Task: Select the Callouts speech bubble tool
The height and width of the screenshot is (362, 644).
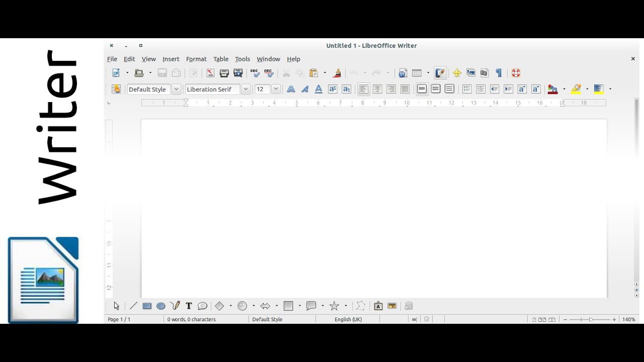Action: click(x=203, y=306)
